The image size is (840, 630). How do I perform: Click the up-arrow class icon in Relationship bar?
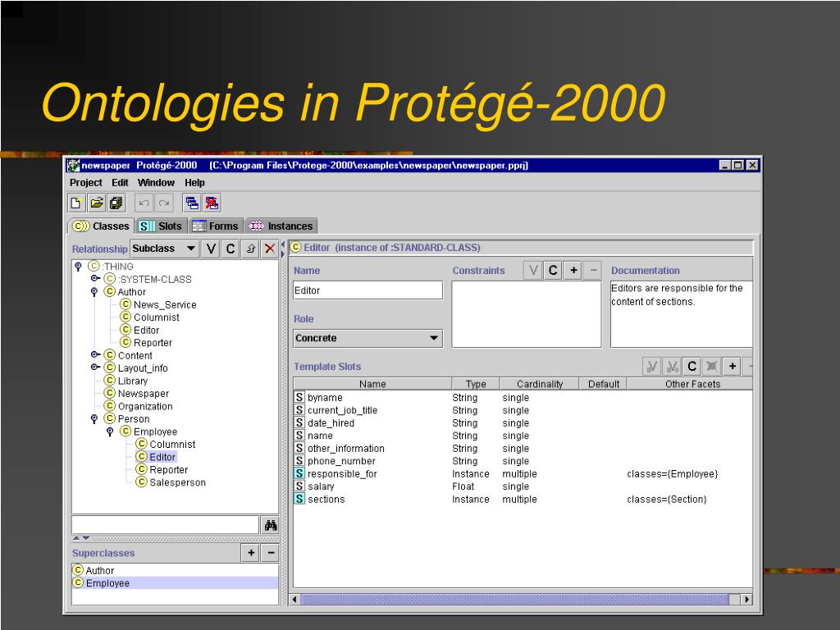250,249
